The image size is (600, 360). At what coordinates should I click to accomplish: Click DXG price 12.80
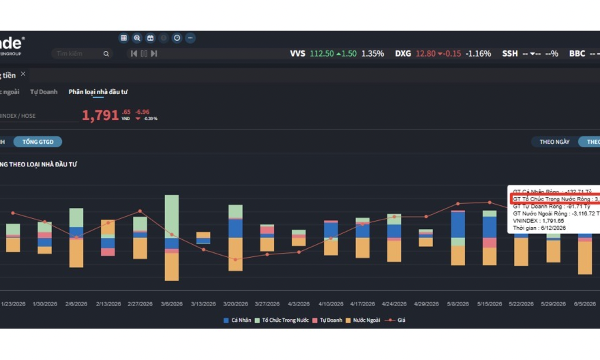[x=426, y=54]
